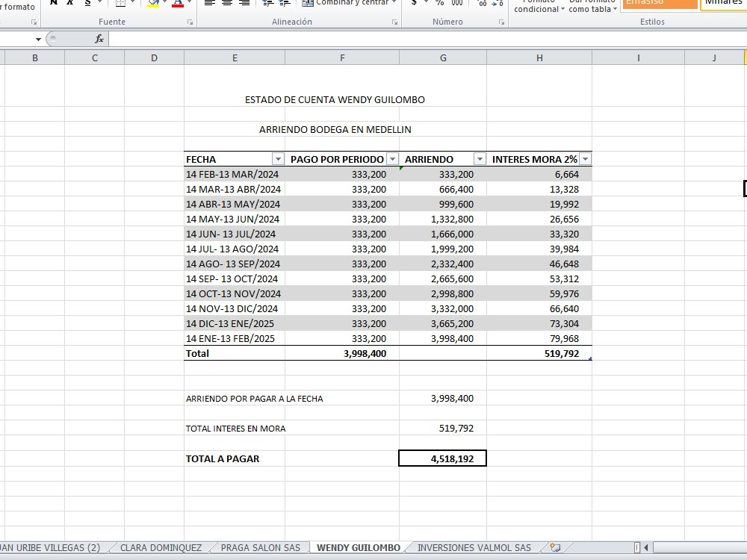This screenshot has width=747, height=560.
Task: Click the Combinar y centrar button
Action: (x=348, y=3)
